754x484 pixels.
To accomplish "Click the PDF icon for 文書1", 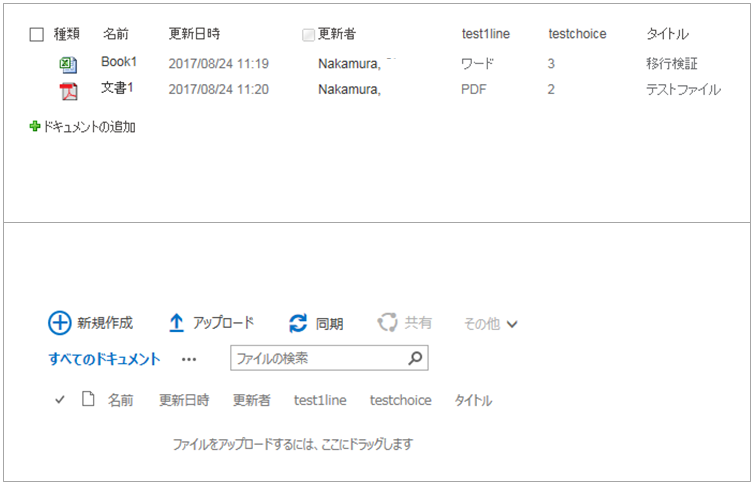I will 68,91.
